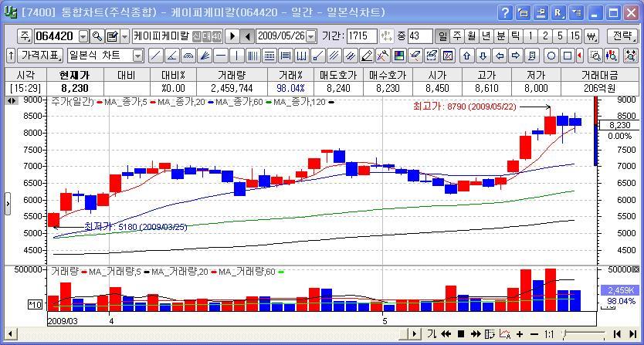Select the parallel double-line channel tool
Screen dimensions: 644x345
(x=334, y=56)
